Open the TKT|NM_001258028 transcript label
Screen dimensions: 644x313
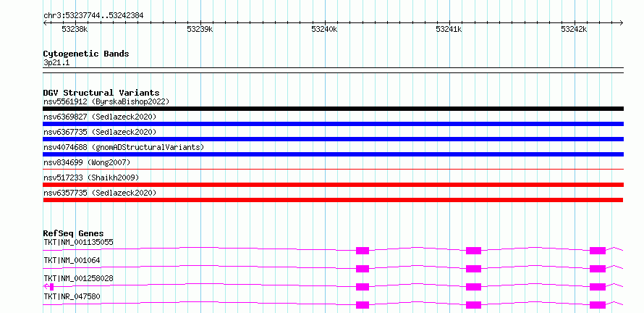[78, 278]
